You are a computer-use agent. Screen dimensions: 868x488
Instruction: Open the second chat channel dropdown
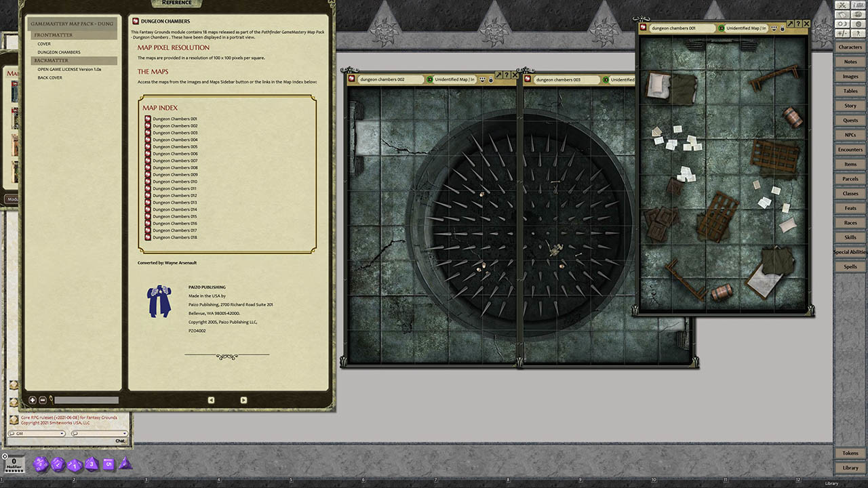(x=125, y=434)
